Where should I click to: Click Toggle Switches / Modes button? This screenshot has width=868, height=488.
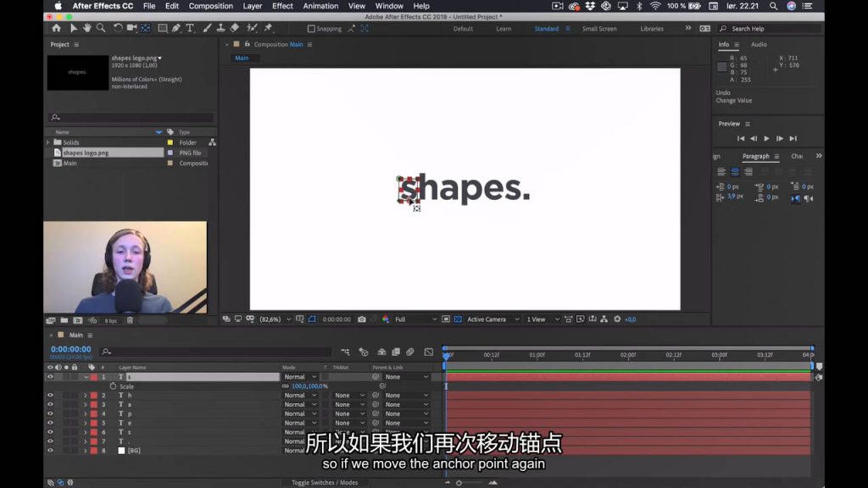(325, 482)
